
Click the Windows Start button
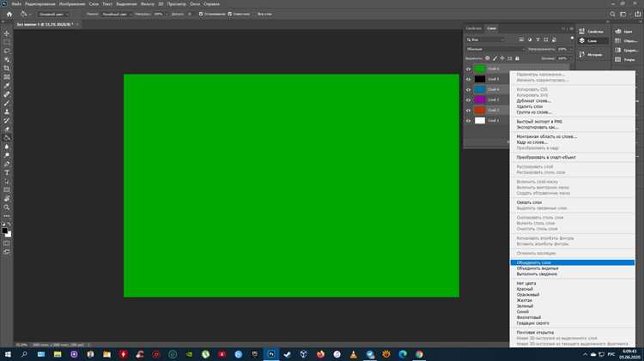8,354
